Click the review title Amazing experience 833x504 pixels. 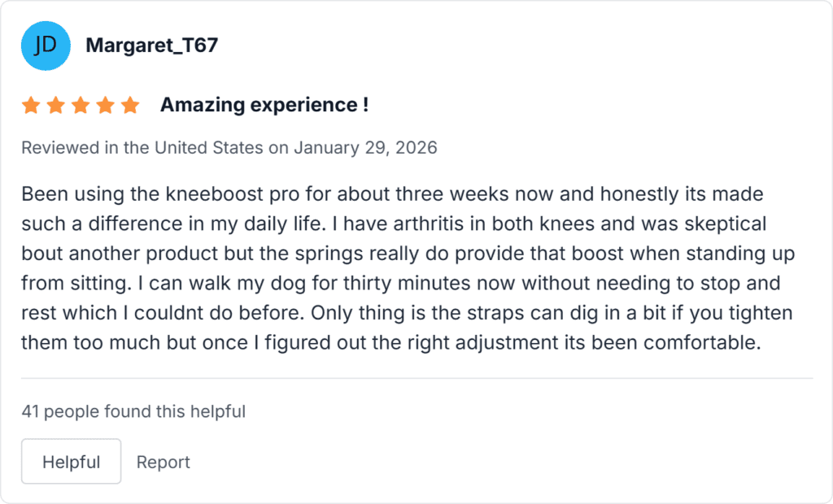pyautogui.click(x=264, y=104)
